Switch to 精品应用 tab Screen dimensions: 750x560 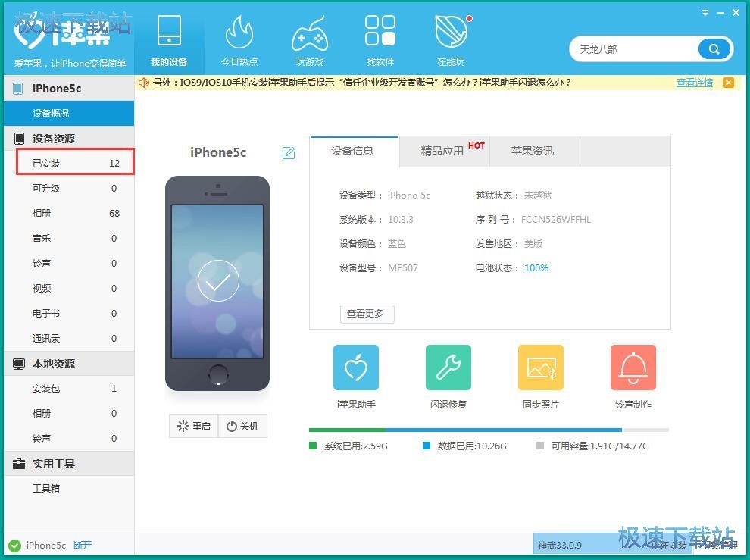(445, 152)
